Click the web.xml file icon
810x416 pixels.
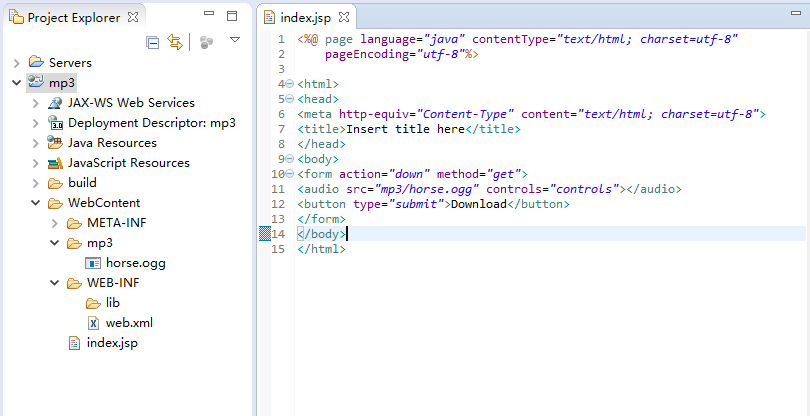coord(93,323)
